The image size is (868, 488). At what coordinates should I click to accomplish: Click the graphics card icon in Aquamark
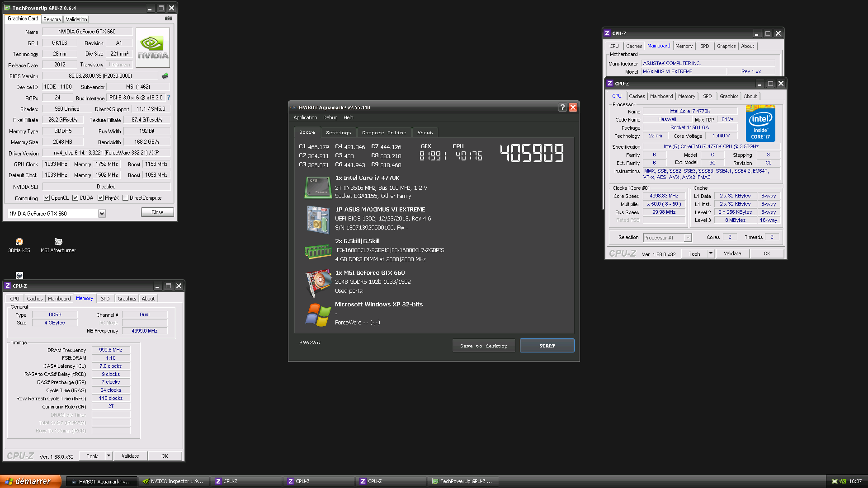point(318,283)
